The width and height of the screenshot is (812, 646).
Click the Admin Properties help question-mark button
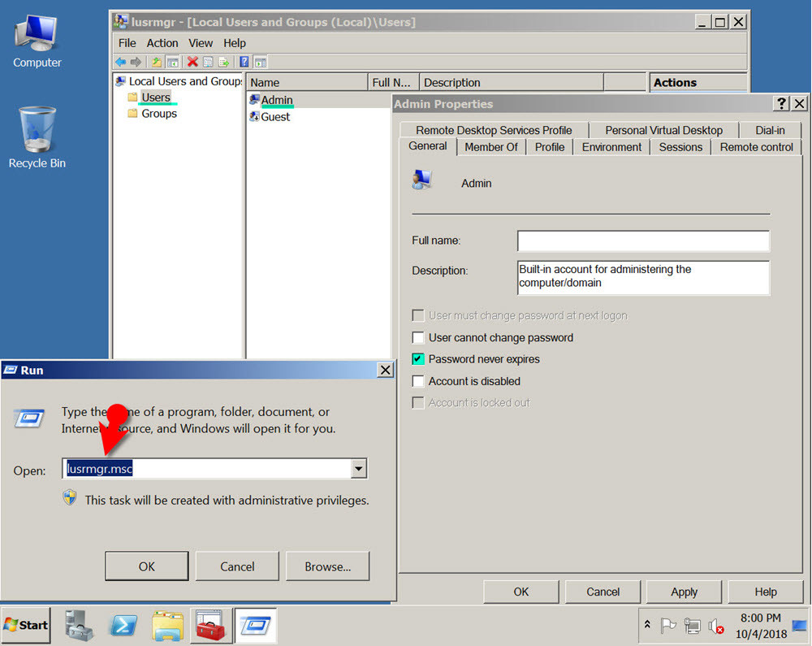[781, 104]
